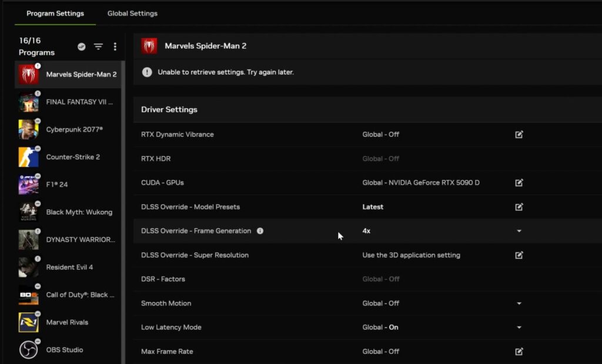Click the "Global - NVIDIA GeForce RTX 5090 D" value
Viewport: 602px width, 364px height.
(421, 183)
